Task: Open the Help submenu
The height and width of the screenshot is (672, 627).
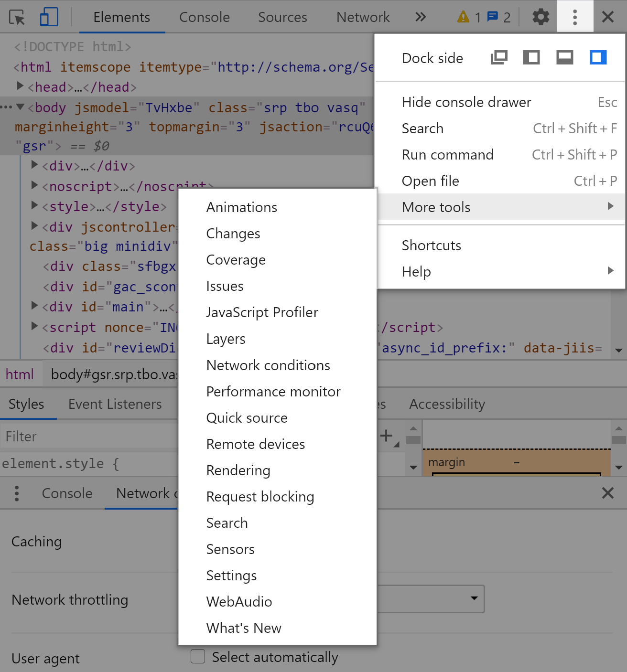Action: [x=500, y=271]
